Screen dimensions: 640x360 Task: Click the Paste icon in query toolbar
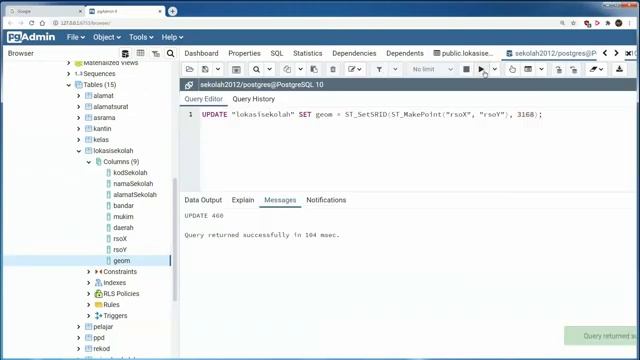(314, 69)
